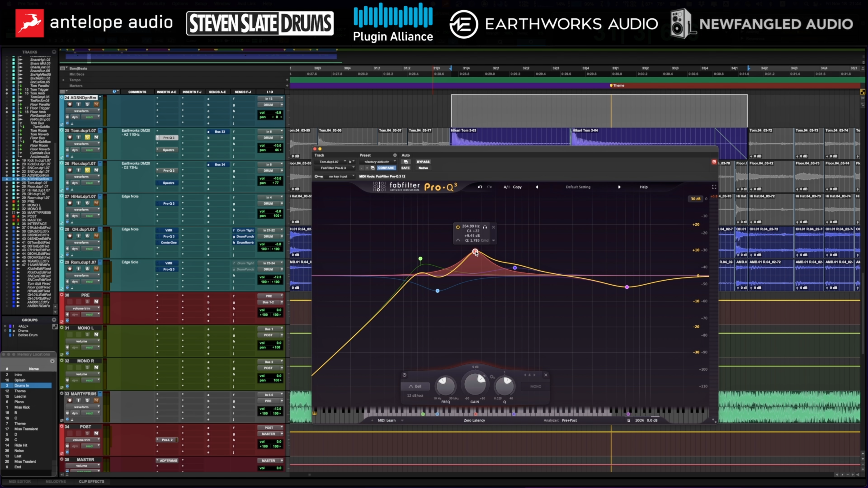Undo the last change in Pro-Q 3
This screenshot has height=488, width=868.
coord(480,187)
